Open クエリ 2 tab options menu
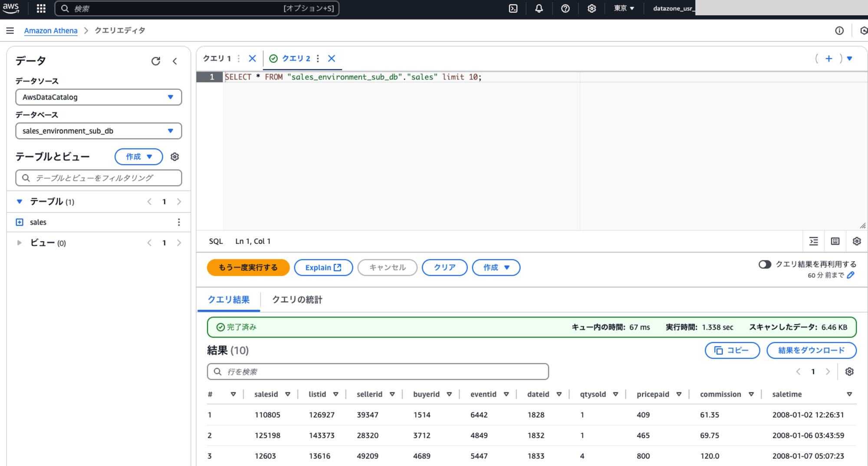868x466 pixels. point(318,58)
